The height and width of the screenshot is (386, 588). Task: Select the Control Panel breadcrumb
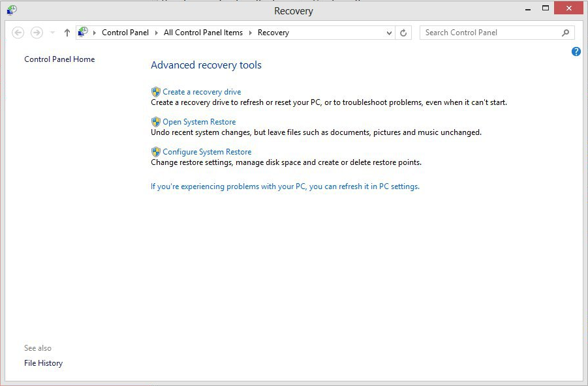125,33
